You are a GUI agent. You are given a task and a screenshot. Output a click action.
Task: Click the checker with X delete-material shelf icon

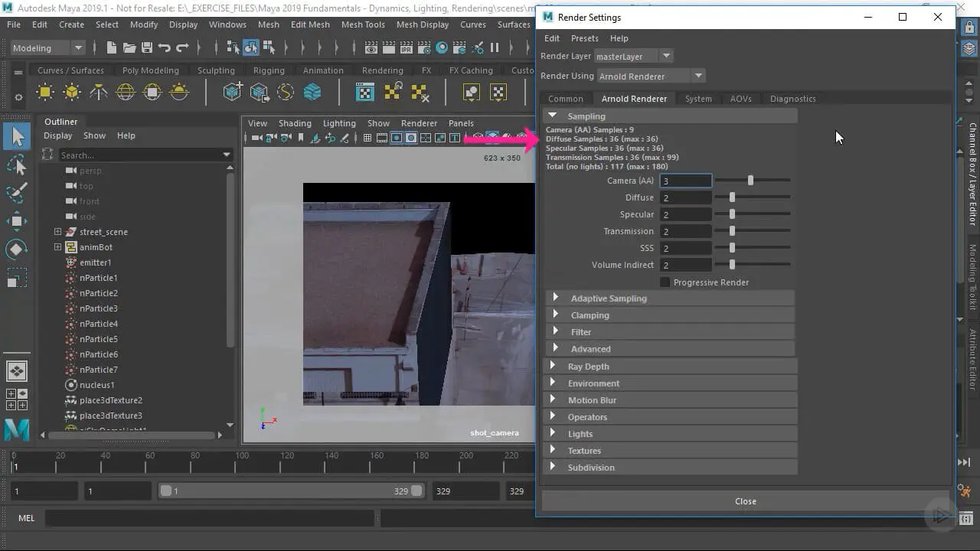coord(419,92)
